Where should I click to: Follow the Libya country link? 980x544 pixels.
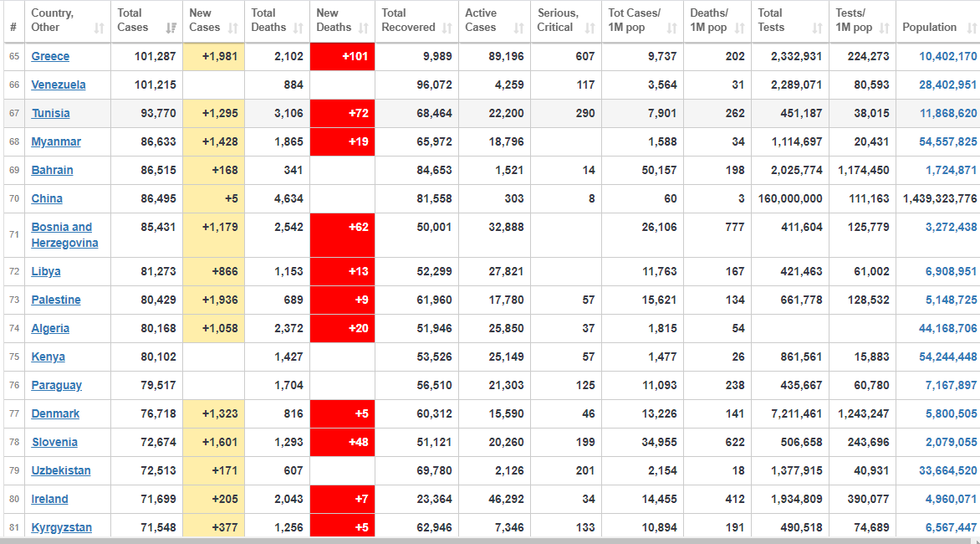click(46, 271)
